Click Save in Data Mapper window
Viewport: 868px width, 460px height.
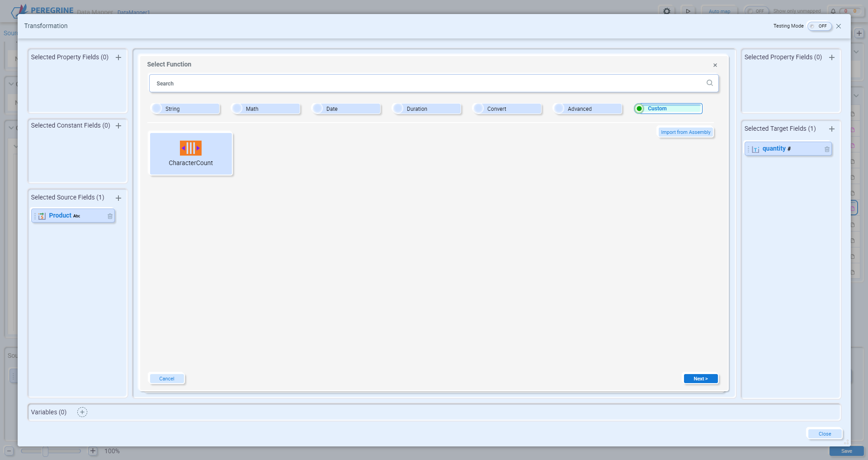coord(846,451)
